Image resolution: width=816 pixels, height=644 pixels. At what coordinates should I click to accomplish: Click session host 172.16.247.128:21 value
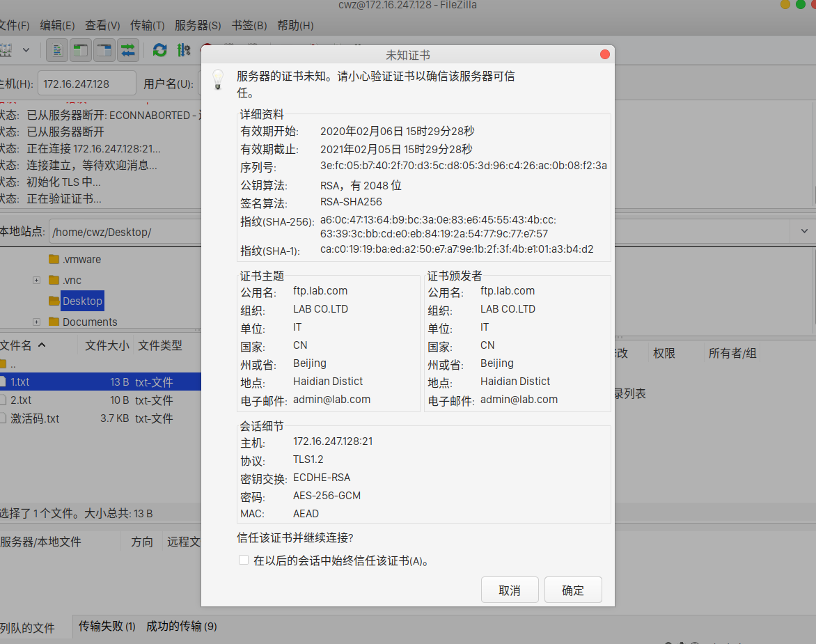pos(333,441)
